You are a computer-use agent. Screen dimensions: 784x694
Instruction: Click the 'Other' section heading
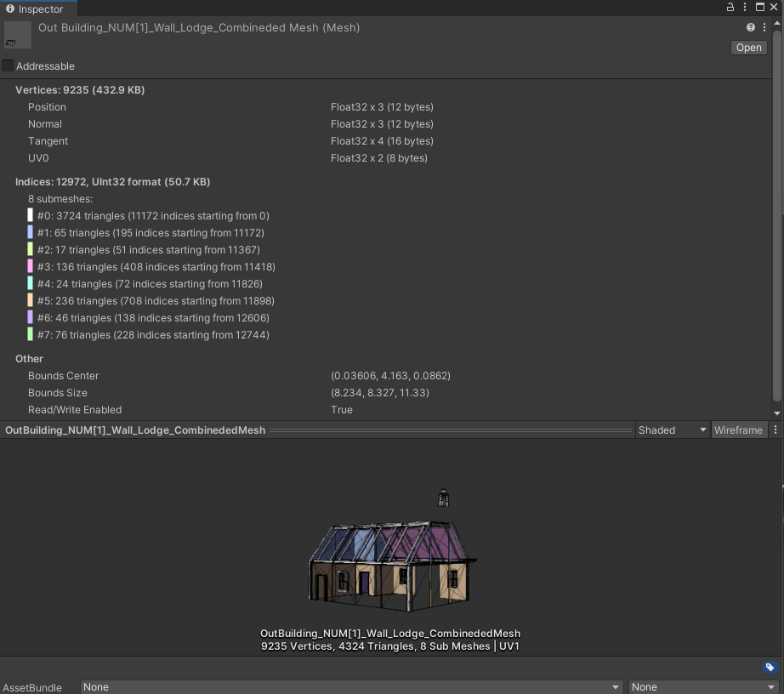pyautogui.click(x=29, y=359)
